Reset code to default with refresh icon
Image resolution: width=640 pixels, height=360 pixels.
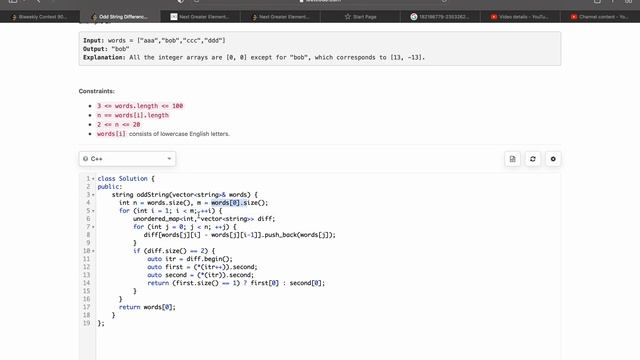(533, 159)
